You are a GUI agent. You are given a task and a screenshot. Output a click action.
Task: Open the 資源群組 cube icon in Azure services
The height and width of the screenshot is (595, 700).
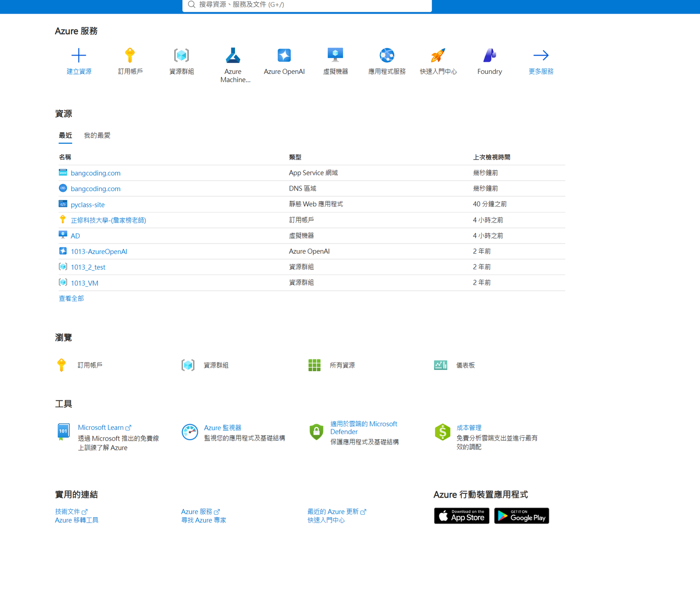pyautogui.click(x=182, y=55)
